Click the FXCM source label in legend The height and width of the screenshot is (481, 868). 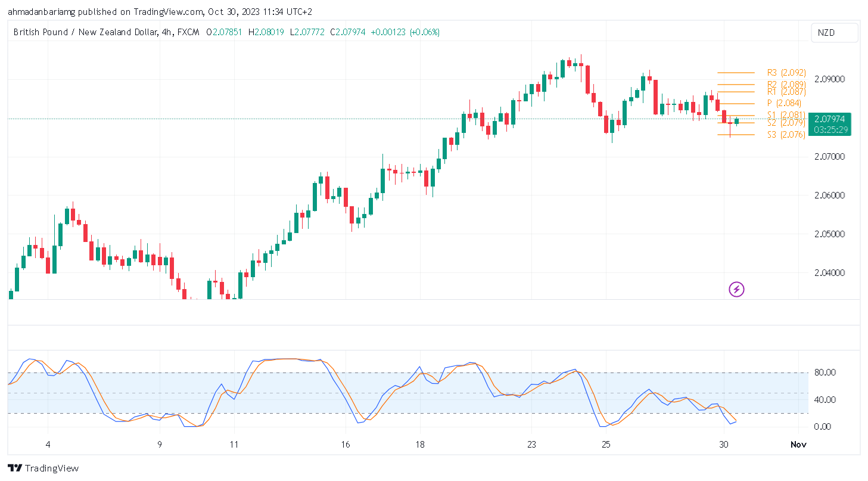point(186,32)
